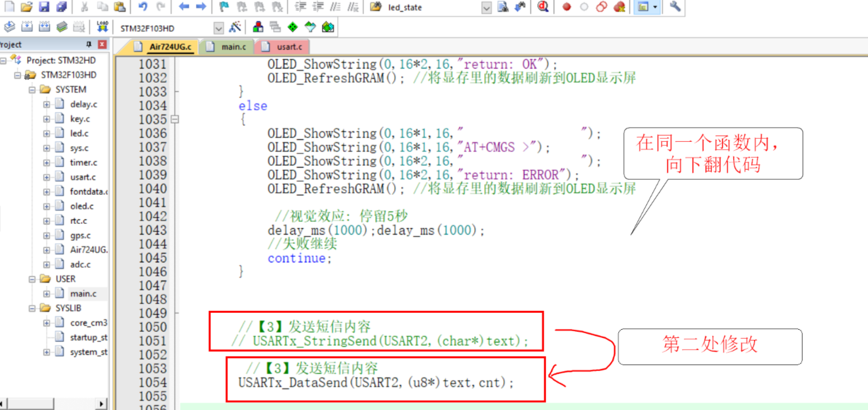
Task: Insert or remove a bookmark flag
Action: click(x=224, y=7)
